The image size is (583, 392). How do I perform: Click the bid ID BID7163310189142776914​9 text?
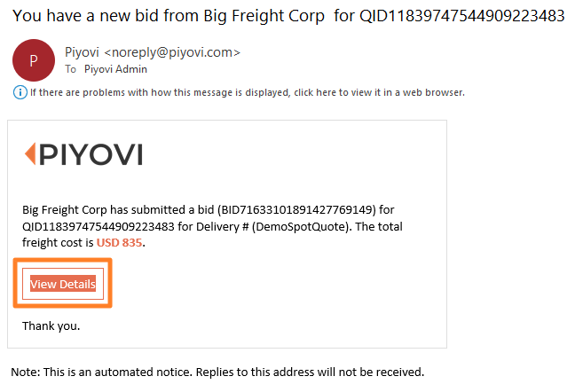296,210
